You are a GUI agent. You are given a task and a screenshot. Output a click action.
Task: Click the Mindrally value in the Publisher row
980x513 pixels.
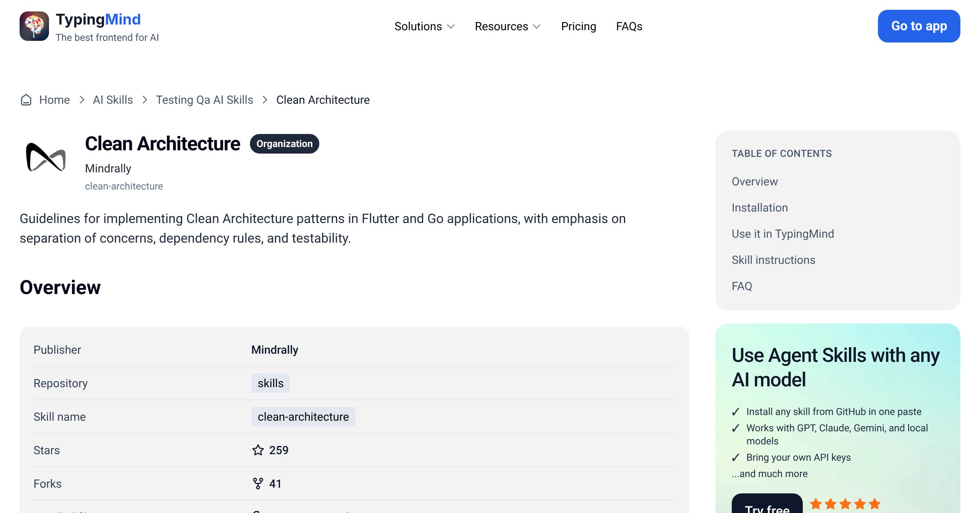(x=275, y=350)
